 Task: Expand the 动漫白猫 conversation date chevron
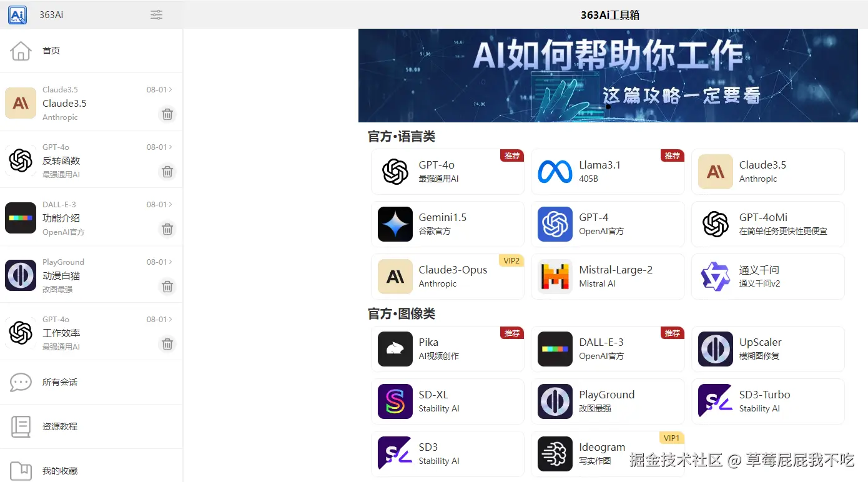click(171, 262)
